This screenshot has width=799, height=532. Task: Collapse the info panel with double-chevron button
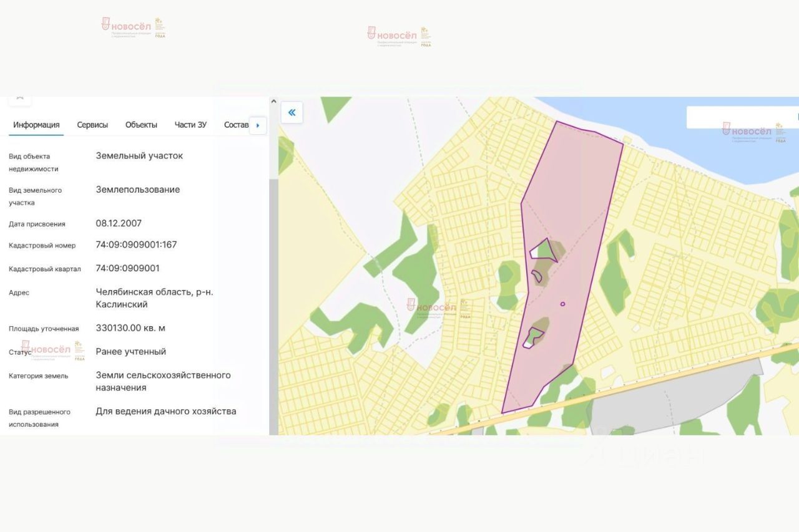(292, 113)
